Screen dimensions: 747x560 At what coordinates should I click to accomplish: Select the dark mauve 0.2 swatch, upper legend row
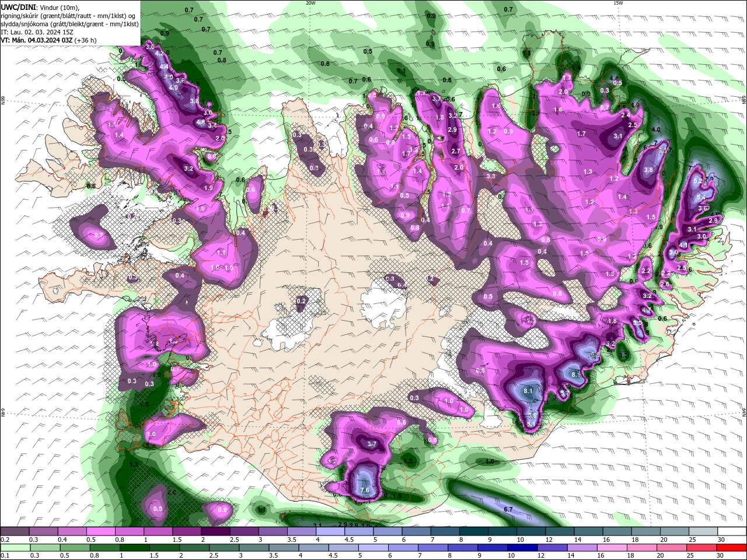(15, 531)
